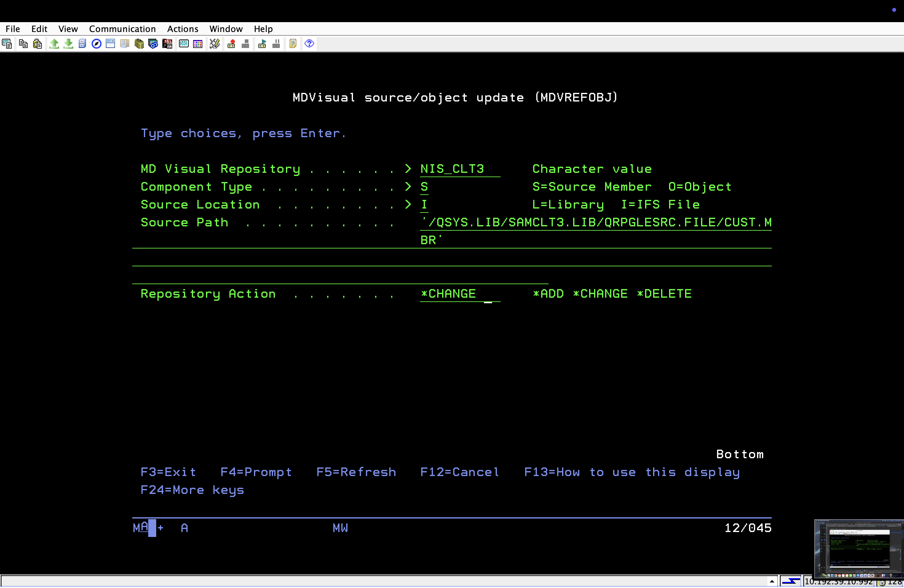904x588 pixels.
Task: Click the F4=Prompt function key
Action: 256,473
